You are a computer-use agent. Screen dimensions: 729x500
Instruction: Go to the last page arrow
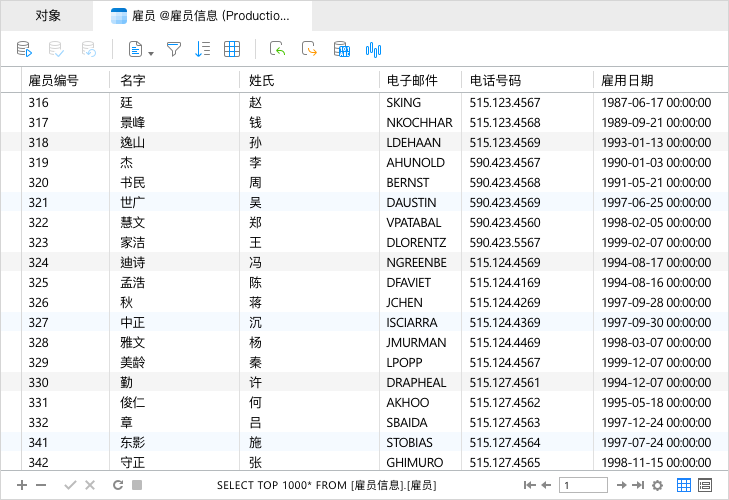click(638, 485)
